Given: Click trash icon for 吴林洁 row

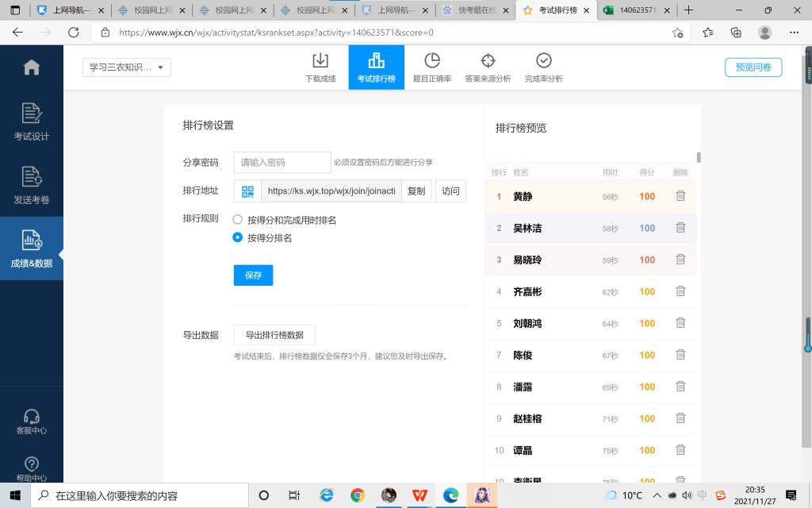Looking at the screenshot, I should (680, 228).
